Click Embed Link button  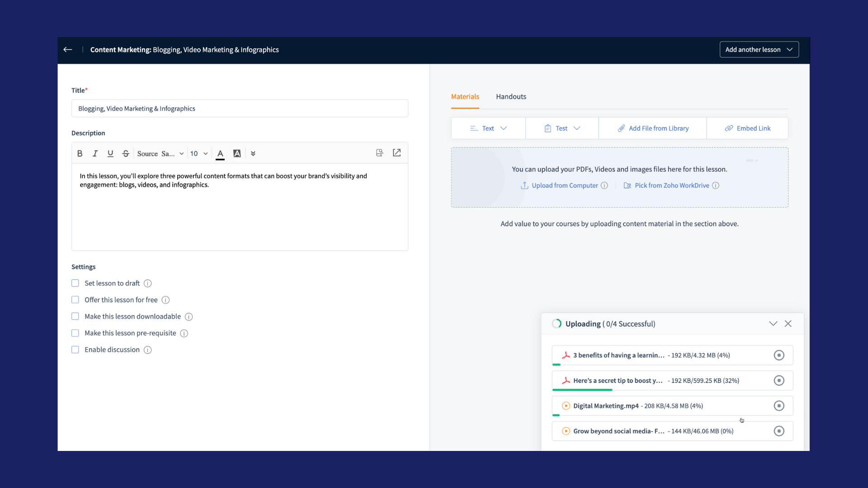[748, 128]
